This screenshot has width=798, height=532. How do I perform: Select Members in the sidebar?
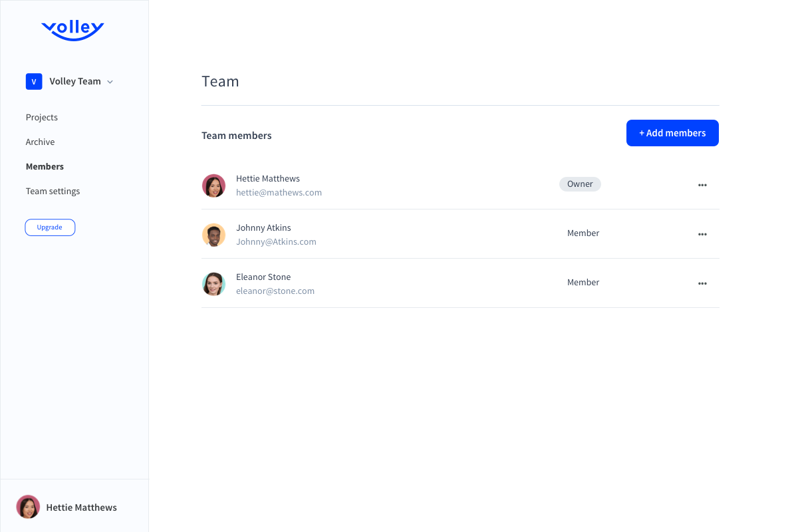click(x=45, y=167)
